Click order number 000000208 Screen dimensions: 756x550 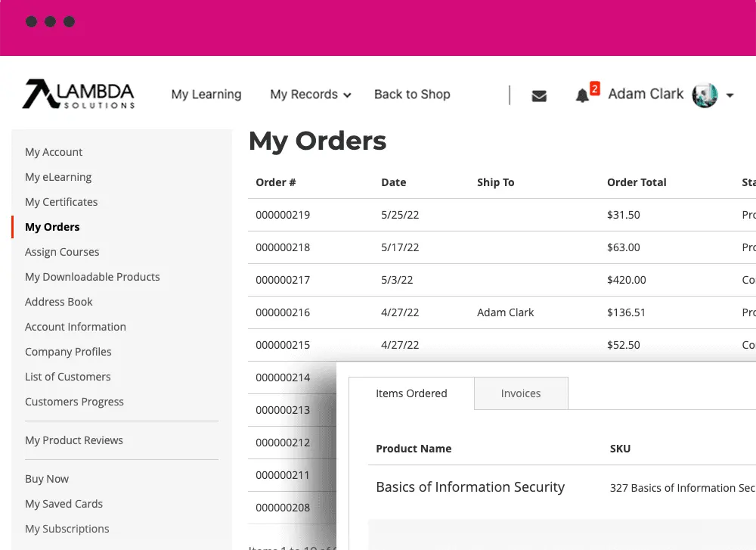(283, 508)
